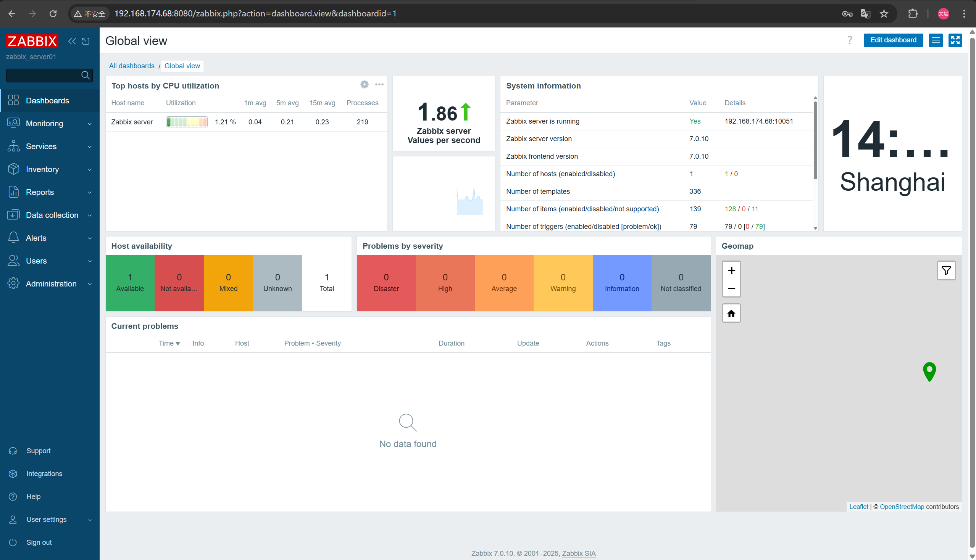The width and height of the screenshot is (976, 560).
Task: Click the Warning severity tile
Action: point(563,283)
